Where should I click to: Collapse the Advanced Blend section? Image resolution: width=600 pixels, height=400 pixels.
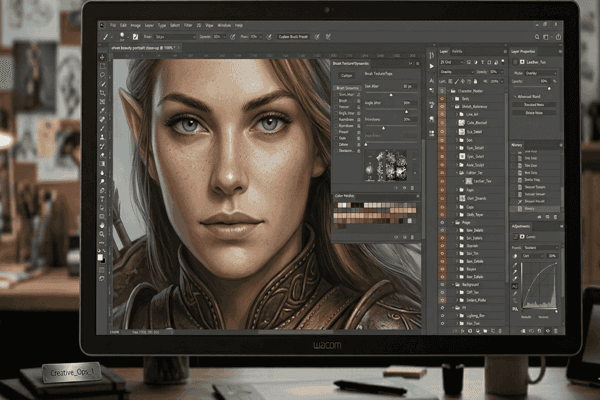pos(515,96)
